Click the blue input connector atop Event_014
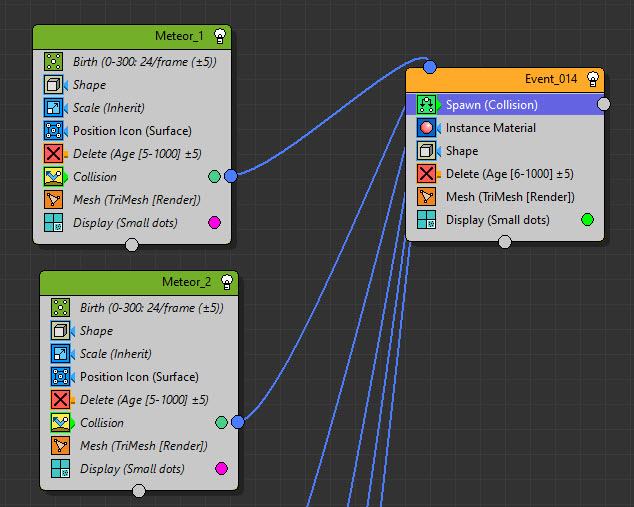The height and width of the screenshot is (507, 634). click(430, 67)
